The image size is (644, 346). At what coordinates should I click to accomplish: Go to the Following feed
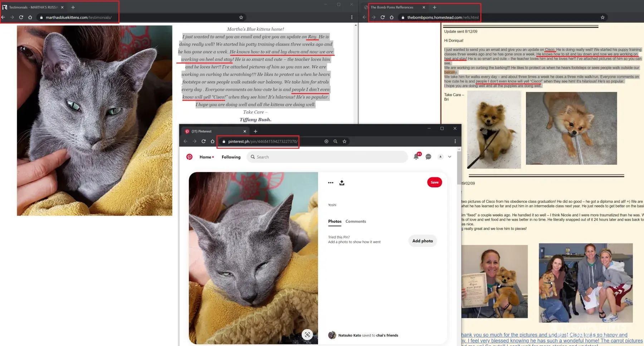pyautogui.click(x=231, y=157)
